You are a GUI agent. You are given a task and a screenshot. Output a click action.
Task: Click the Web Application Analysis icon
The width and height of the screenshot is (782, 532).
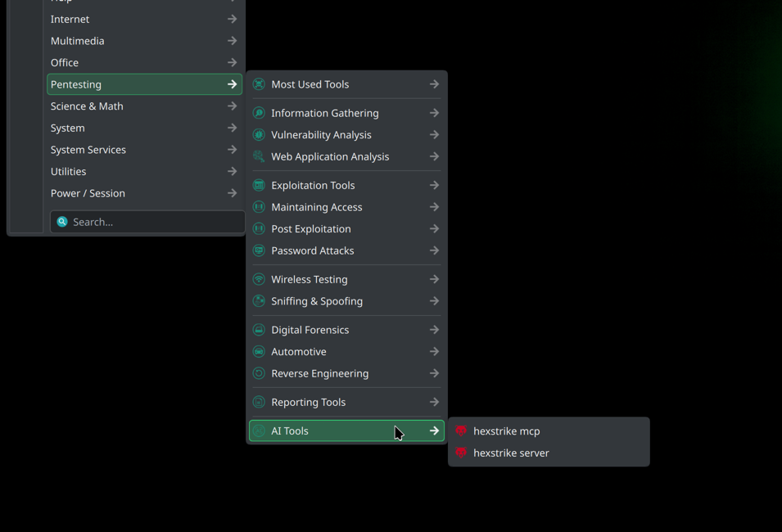(259, 156)
